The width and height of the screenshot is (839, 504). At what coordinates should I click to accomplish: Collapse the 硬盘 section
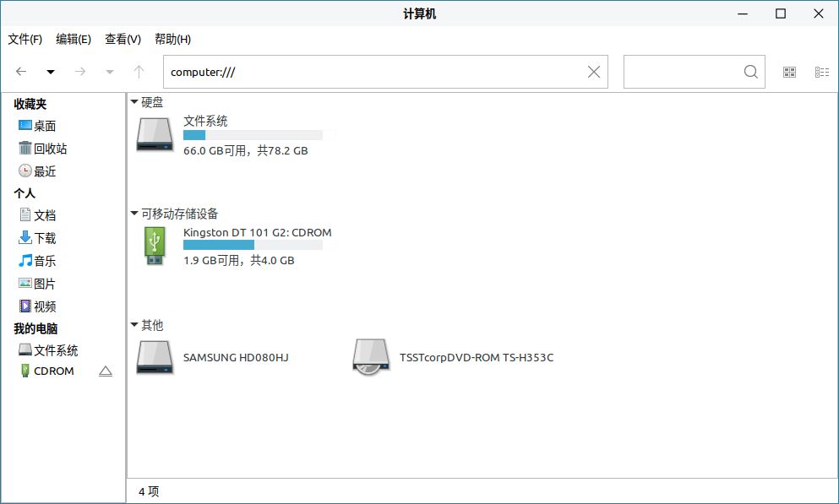[x=134, y=101]
